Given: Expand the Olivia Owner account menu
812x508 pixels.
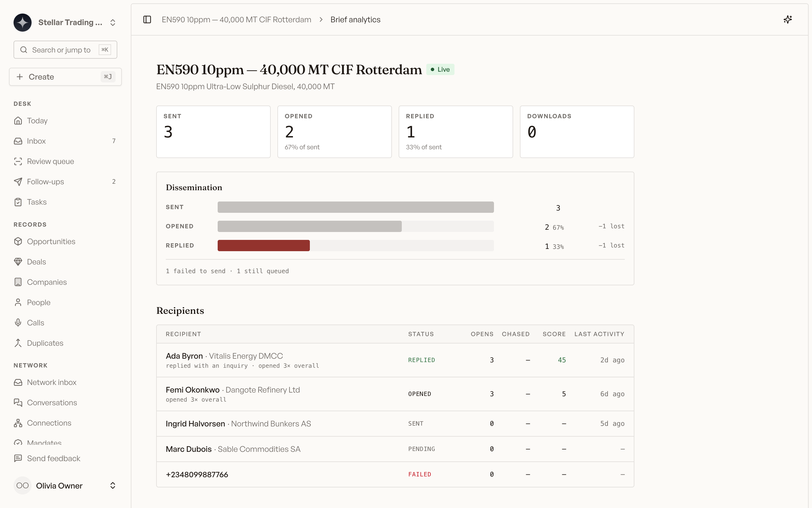Looking at the screenshot, I should point(113,485).
